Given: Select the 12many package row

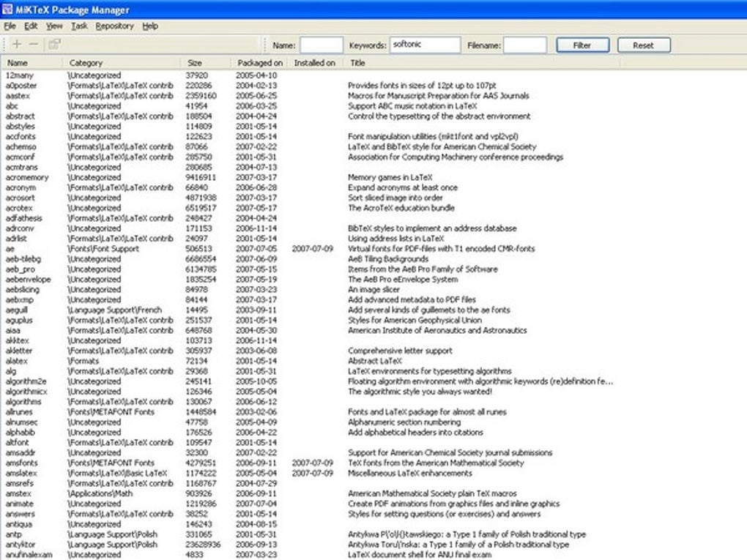Looking at the screenshot, I should coord(310,75).
